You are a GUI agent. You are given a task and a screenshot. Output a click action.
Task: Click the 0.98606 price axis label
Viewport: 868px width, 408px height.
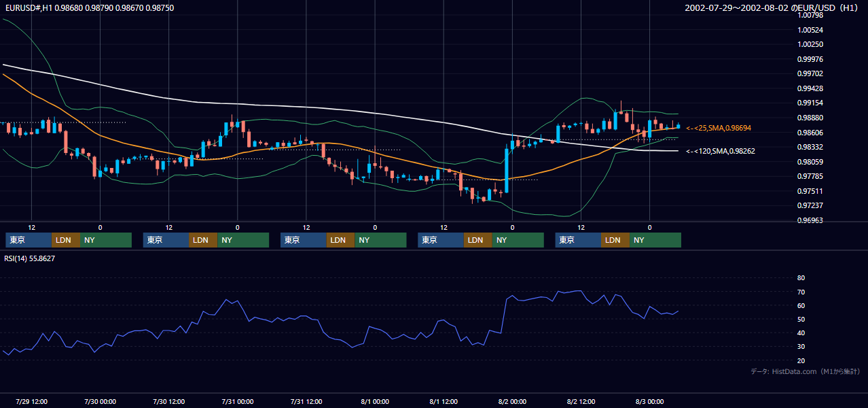[x=811, y=133]
